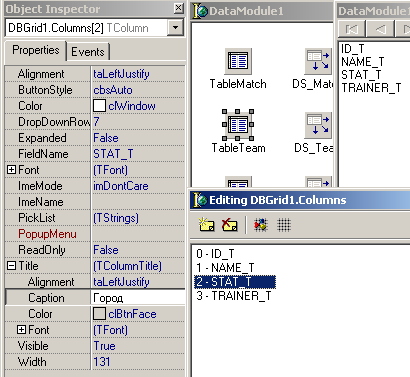Close the Object Inspector panel

pos(179,8)
